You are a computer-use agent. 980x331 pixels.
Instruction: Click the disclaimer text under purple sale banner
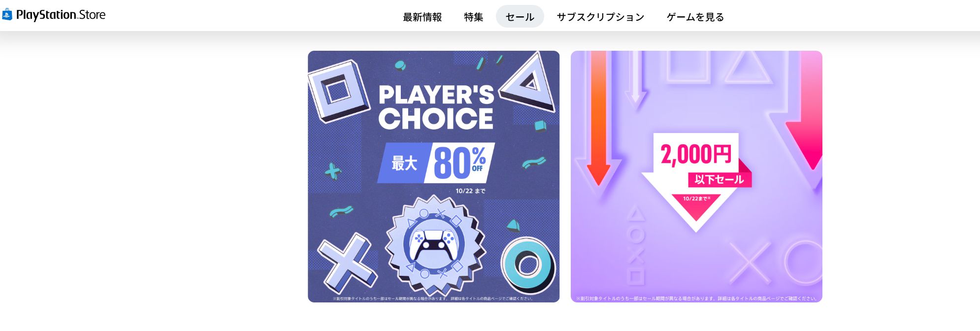(696, 298)
